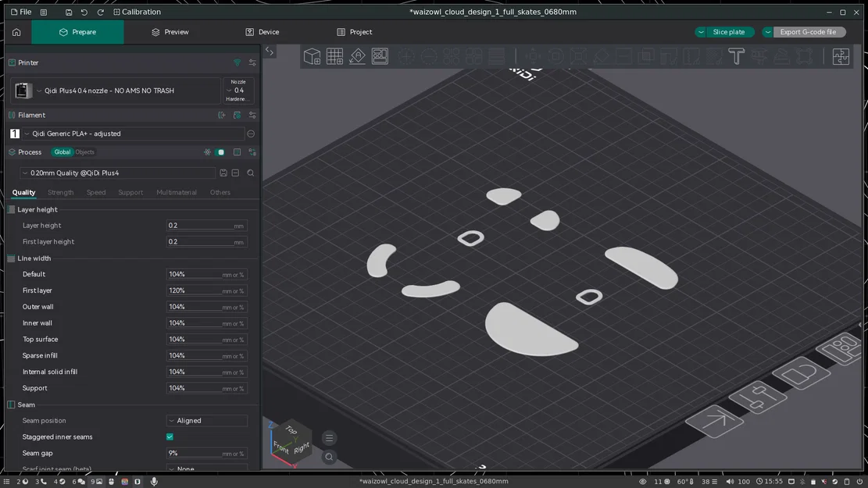The image size is (868, 488).
Task: Open the Calibration menu
Action: [x=137, y=12]
